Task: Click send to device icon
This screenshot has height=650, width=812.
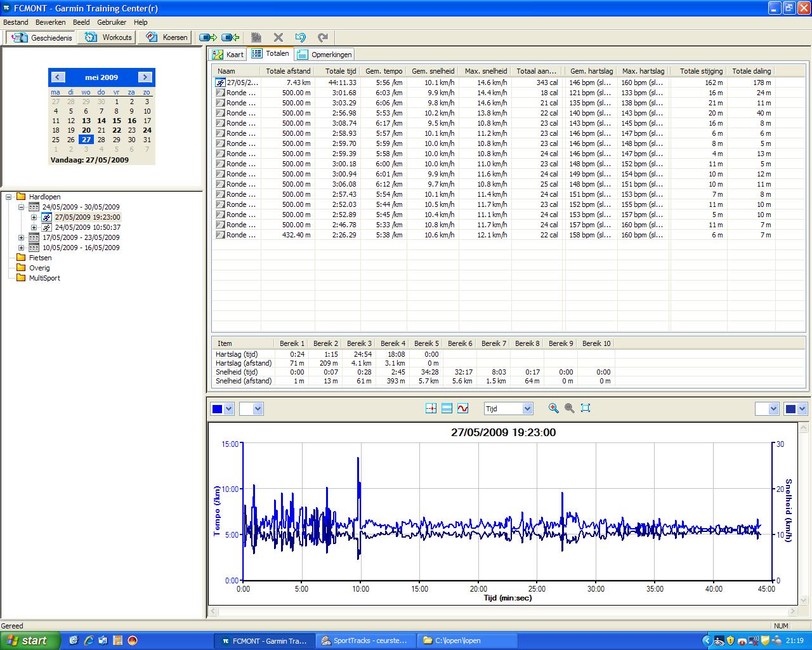Action: tap(208, 37)
